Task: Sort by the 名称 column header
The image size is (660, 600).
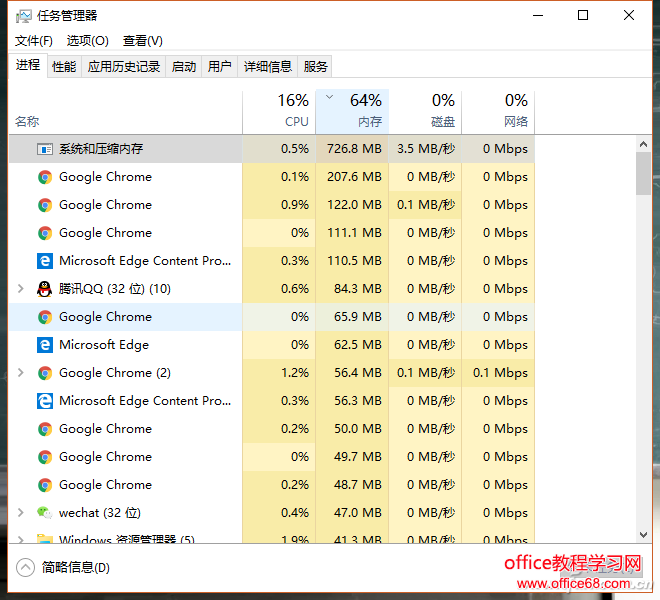Action: [x=125, y=112]
